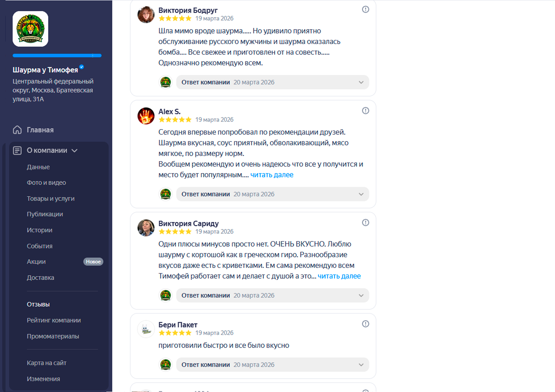Click Alex S. flaming hand avatar
555x392 pixels.
pos(146,116)
